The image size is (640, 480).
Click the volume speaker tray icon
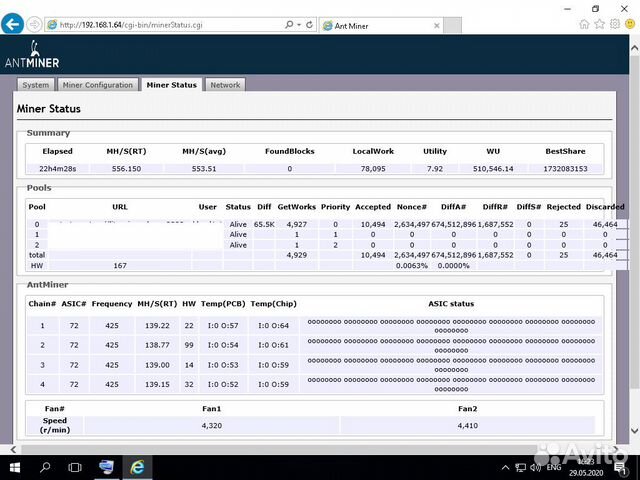(535, 468)
